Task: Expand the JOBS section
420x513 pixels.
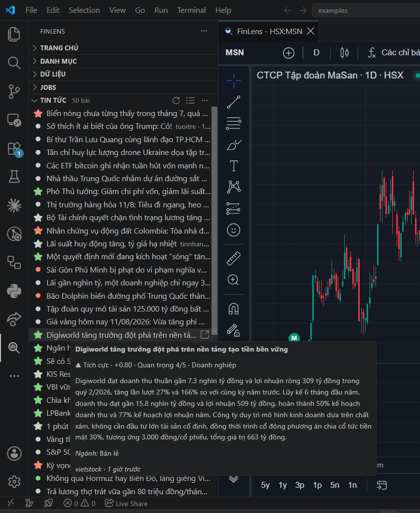Action: point(123,87)
